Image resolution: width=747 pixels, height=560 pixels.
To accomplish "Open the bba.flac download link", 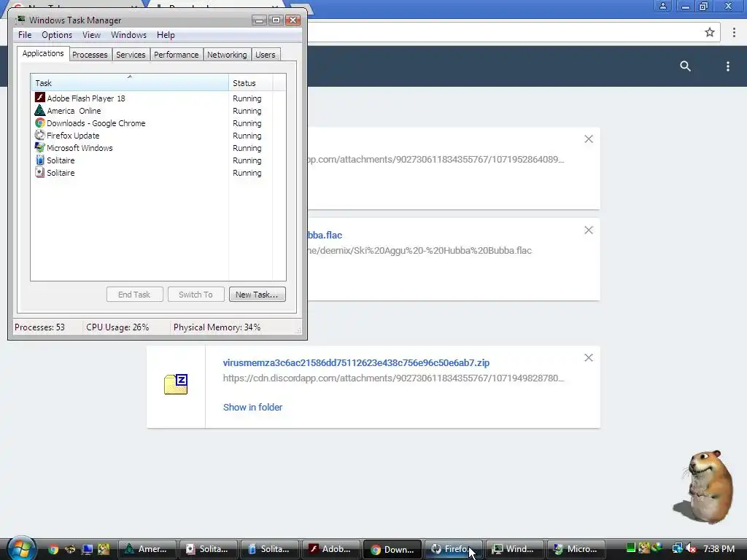I will (x=325, y=236).
